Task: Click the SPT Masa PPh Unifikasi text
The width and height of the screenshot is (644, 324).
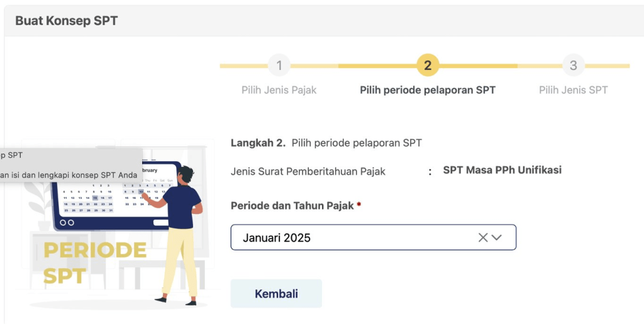Action: tap(502, 170)
